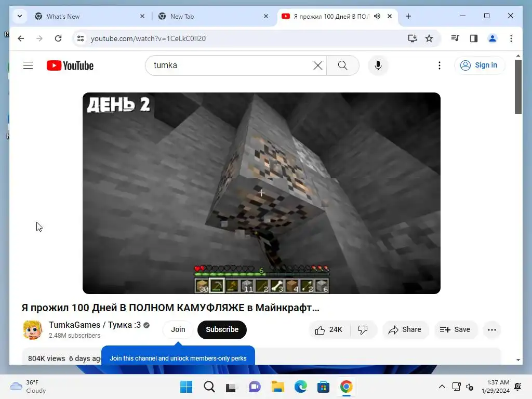Clear the search query with the X
The width and height of the screenshot is (532, 399).
pos(317,65)
